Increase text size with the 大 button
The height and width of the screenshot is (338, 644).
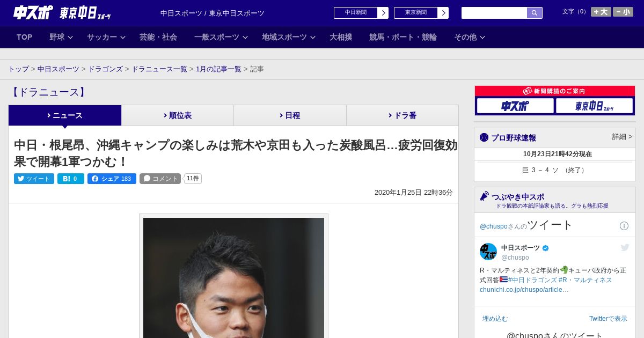[601, 12]
